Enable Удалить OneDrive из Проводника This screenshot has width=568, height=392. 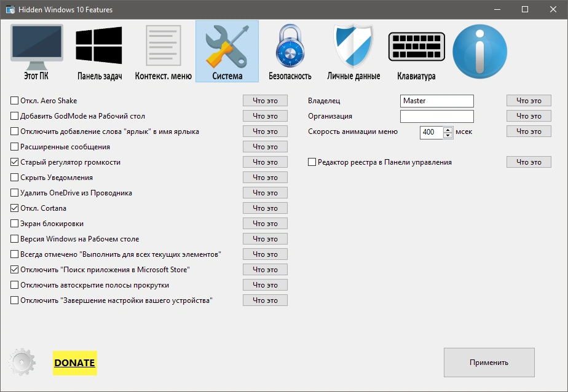pyautogui.click(x=15, y=193)
